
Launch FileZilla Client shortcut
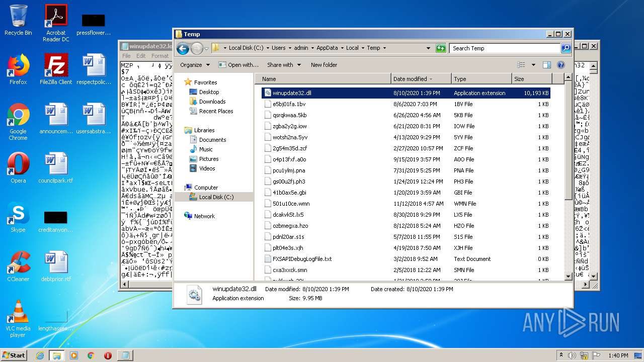56,69
